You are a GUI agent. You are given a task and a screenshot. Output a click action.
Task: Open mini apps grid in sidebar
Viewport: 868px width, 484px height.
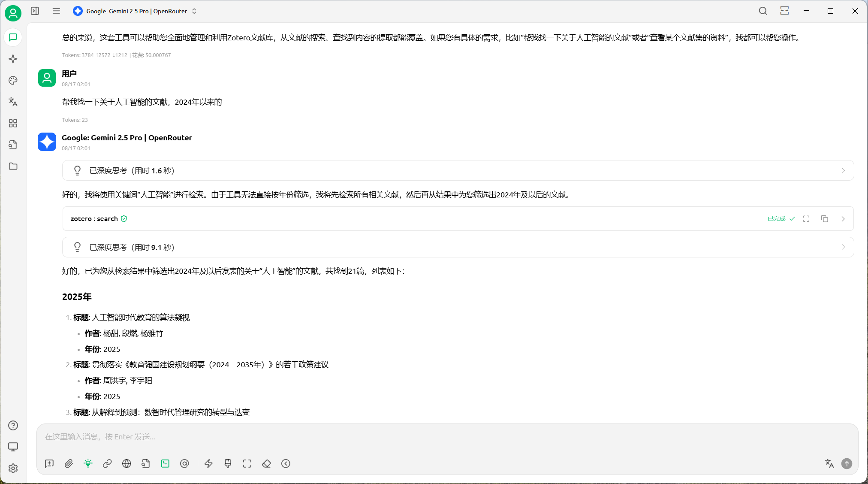[13, 123]
